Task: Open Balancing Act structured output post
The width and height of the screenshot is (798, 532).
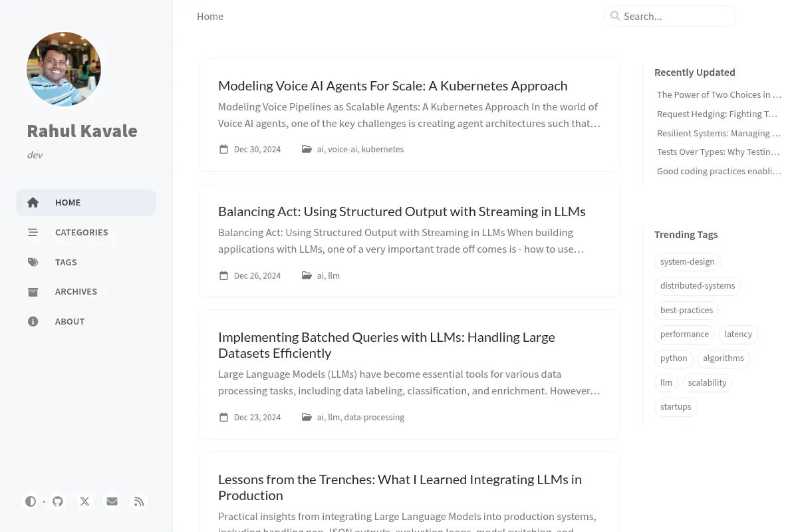Action: click(x=402, y=211)
